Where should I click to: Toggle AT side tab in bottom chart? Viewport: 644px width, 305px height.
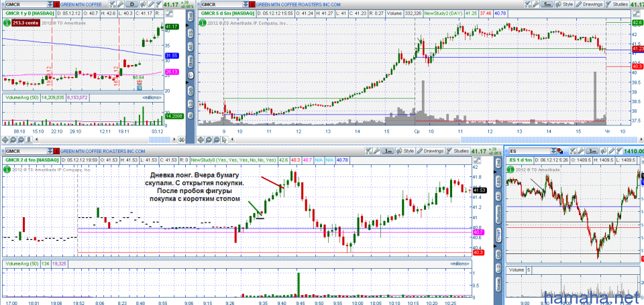(498, 198)
